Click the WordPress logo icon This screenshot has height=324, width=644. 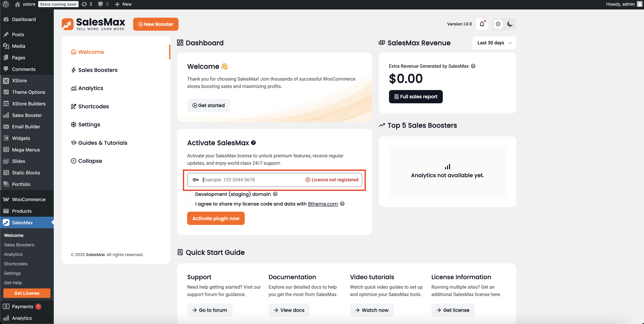[x=6, y=4]
